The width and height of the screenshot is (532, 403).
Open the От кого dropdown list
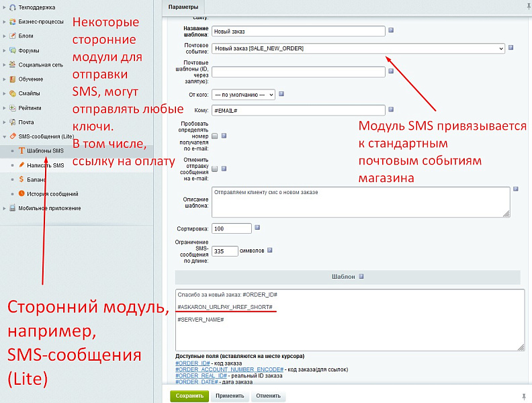[243, 95]
